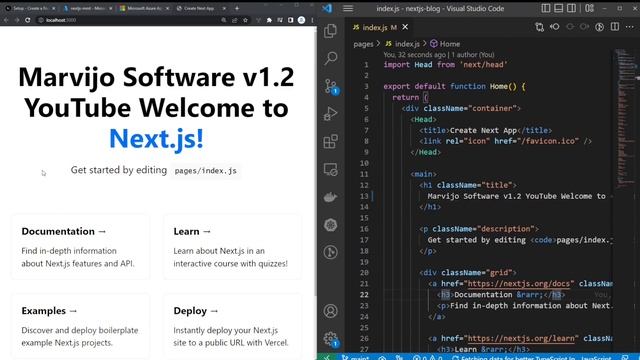This screenshot has height=360, width=640.
Task: Click 'Create Next App' title text on line 7
Action: 483,131
